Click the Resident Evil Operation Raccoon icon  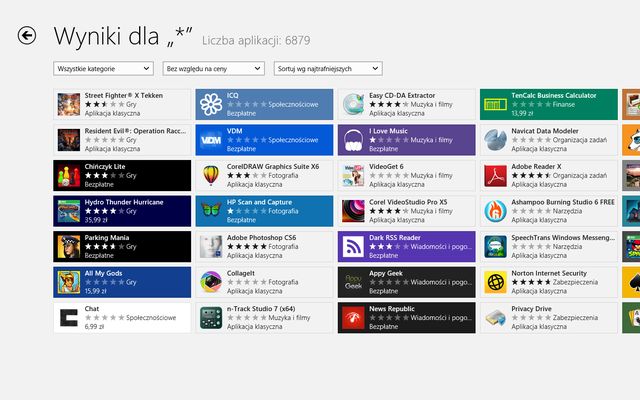(x=69, y=140)
